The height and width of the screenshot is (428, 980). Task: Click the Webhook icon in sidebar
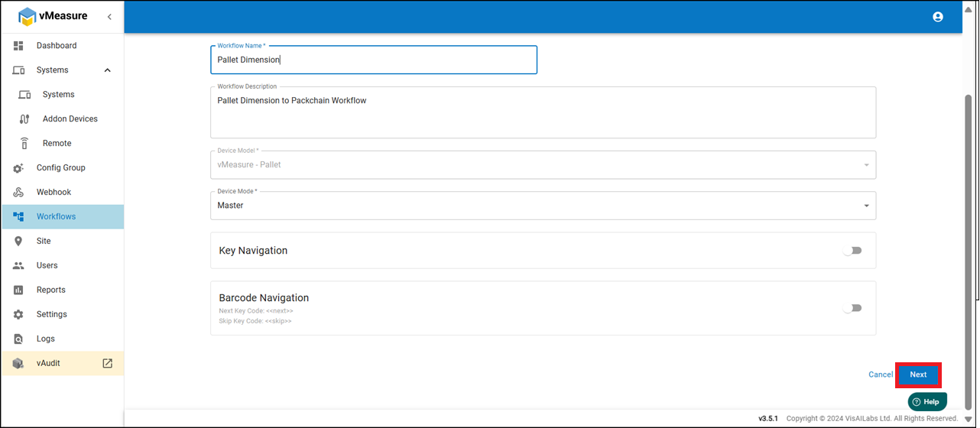tap(19, 193)
